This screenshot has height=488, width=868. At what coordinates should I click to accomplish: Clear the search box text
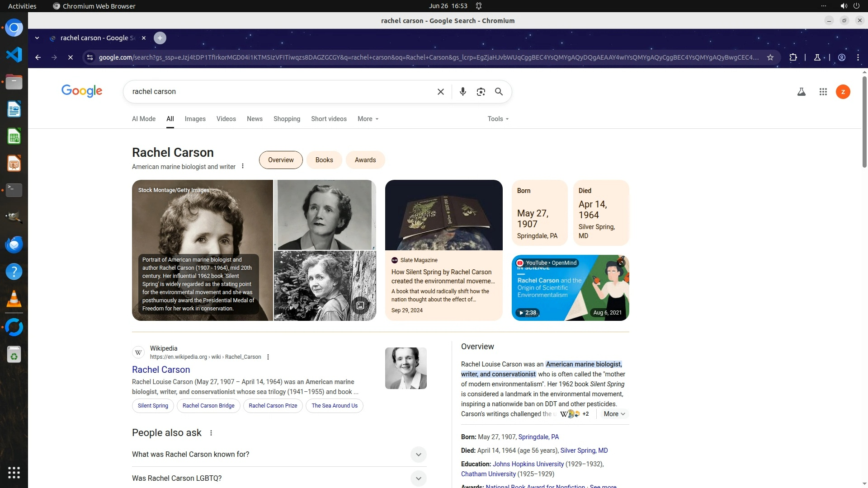440,92
